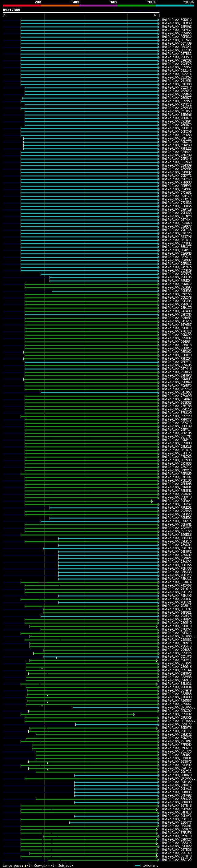This screenshot has width=197, height=868.
Task: Select alignment label UniRef100_B1Q4T7
Action: point(177,822)
